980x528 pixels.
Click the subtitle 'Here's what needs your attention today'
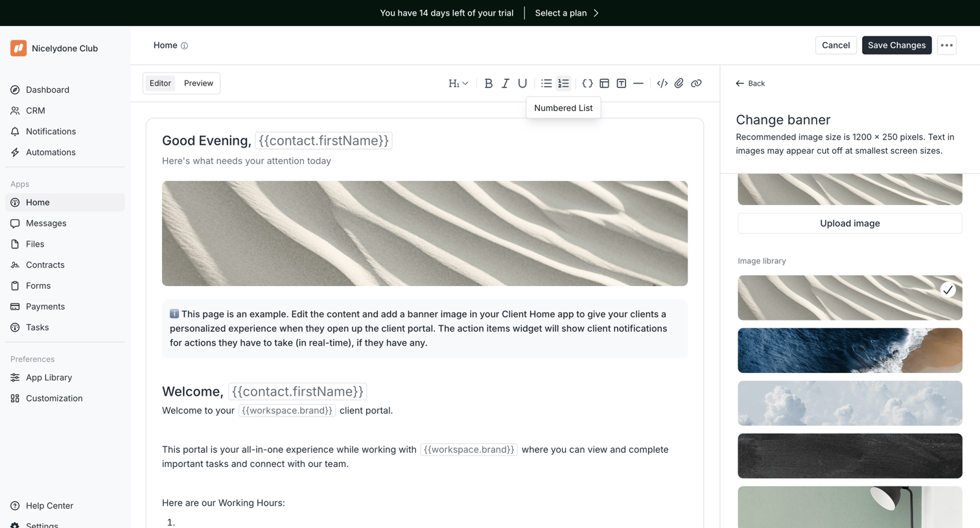coord(246,161)
